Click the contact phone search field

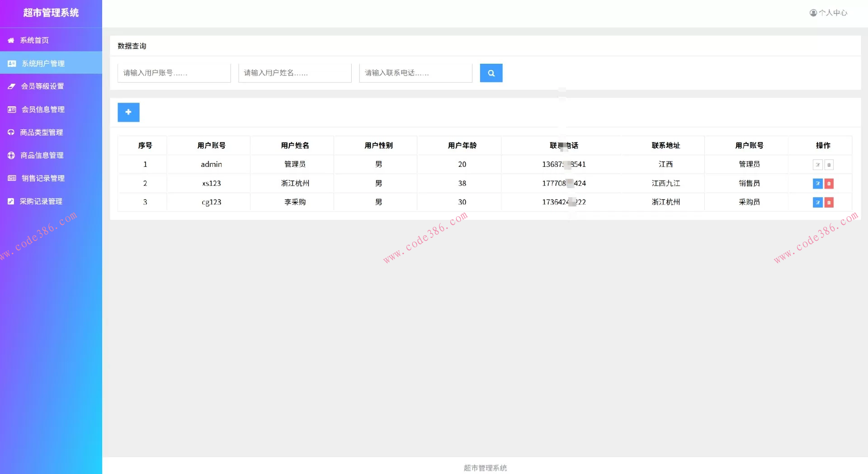coord(415,72)
